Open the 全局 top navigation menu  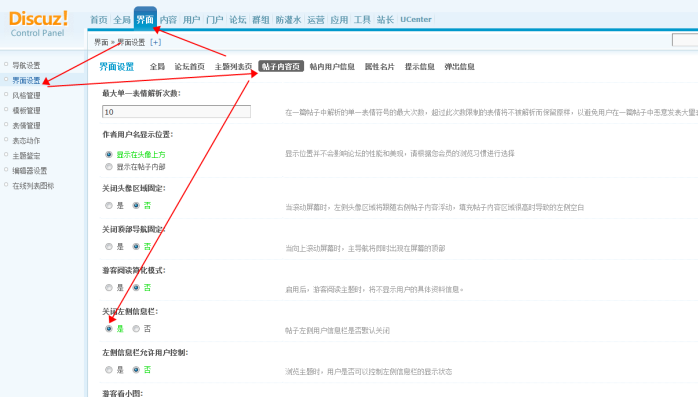(122, 20)
